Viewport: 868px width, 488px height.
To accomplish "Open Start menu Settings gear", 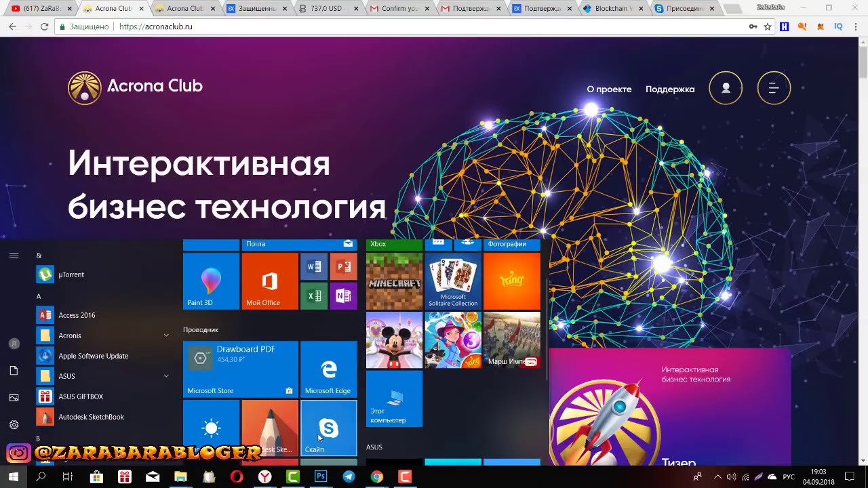I will pyautogui.click(x=14, y=425).
